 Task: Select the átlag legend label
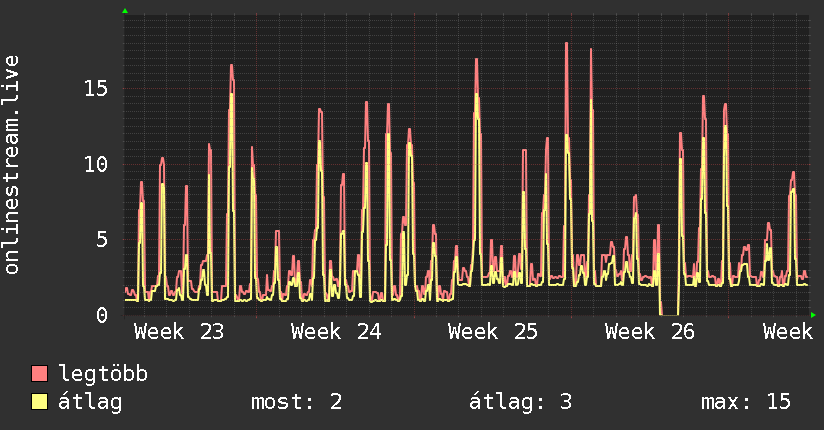tap(90, 402)
